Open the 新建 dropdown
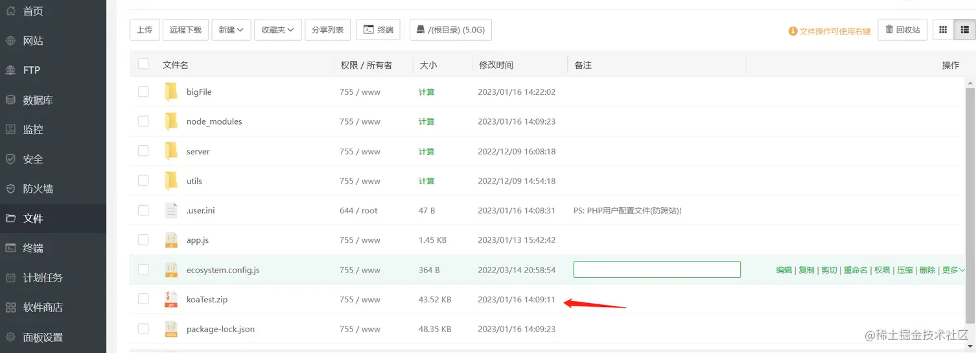This screenshot has width=980, height=353. point(231,30)
